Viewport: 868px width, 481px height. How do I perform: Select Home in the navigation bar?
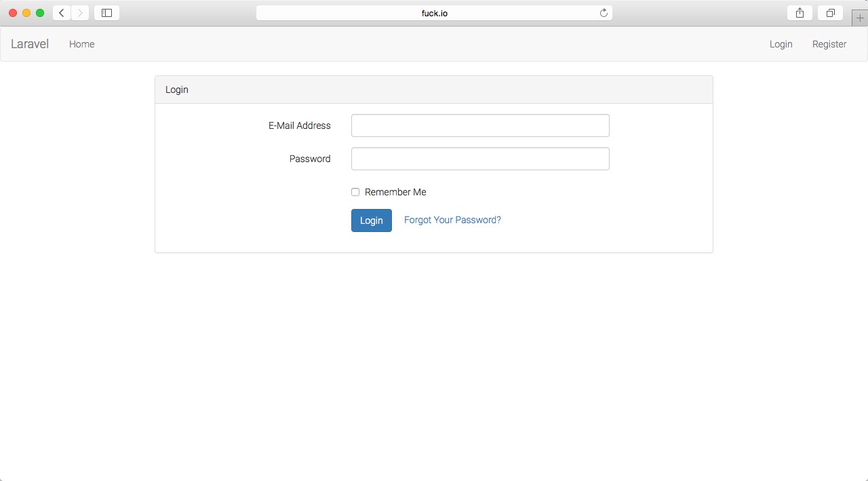(81, 43)
